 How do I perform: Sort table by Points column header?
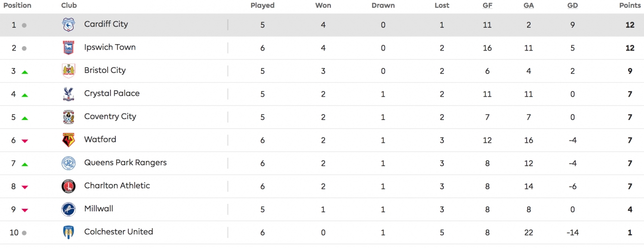point(630,5)
